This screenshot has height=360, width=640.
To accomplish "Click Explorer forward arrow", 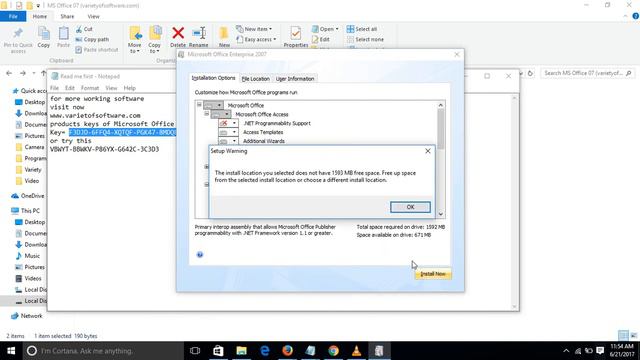I will coord(23,73).
